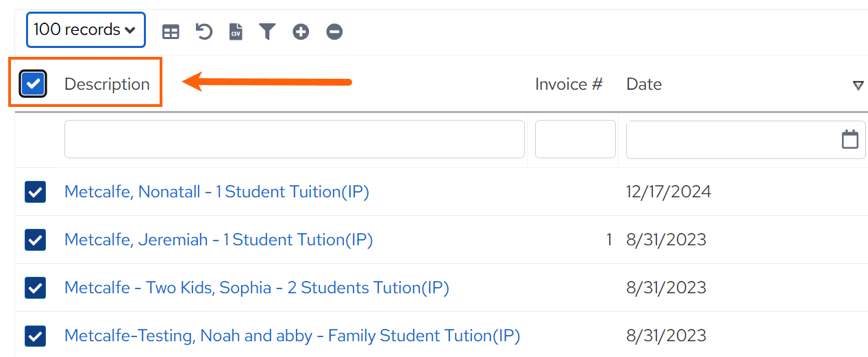Click the Invoice # filter text box
The image size is (868, 357).
pyautogui.click(x=575, y=139)
